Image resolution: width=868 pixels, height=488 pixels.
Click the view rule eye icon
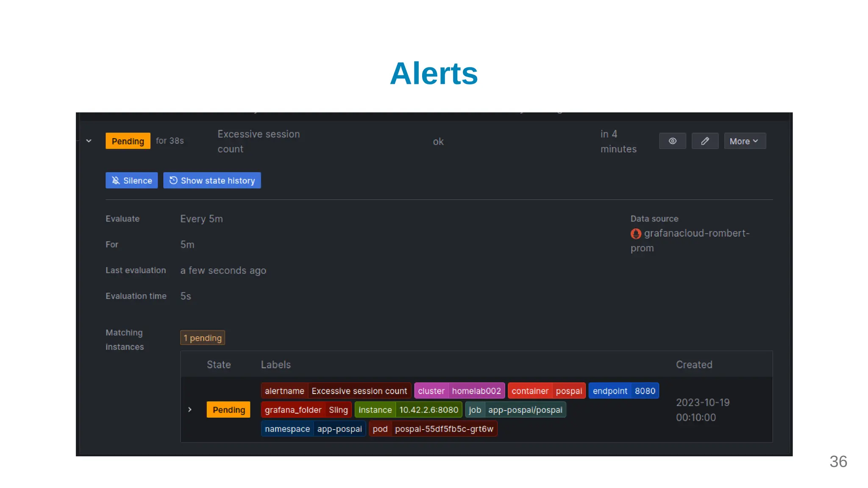pyautogui.click(x=673, y=141)
